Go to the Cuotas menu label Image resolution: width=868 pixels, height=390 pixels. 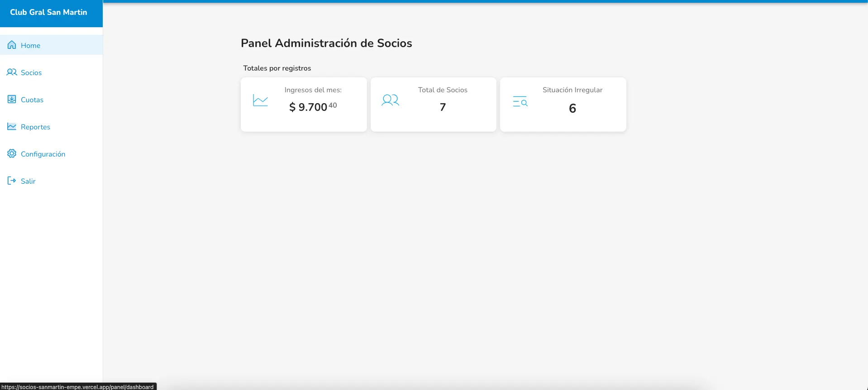[x=32, y=100]
